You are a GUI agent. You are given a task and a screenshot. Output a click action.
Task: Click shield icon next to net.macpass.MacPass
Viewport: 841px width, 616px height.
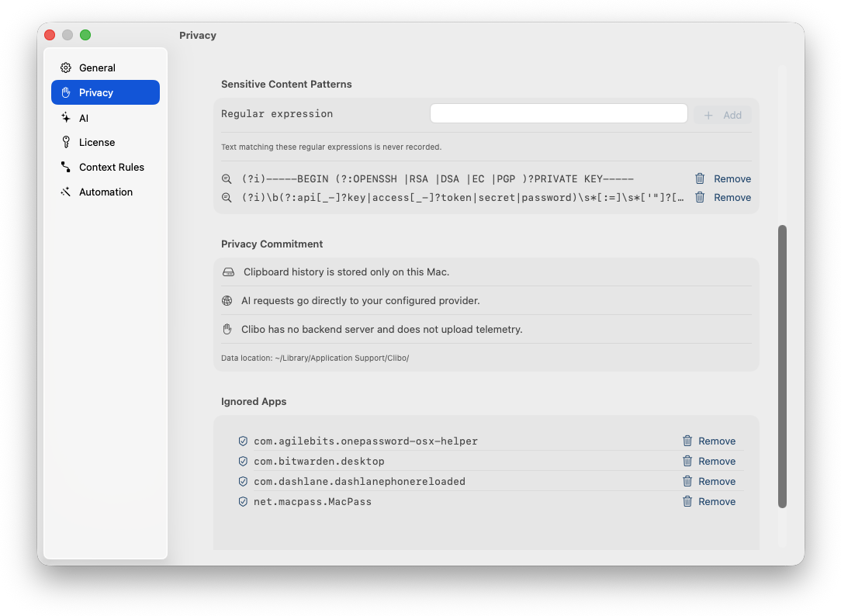click(243, 502)
